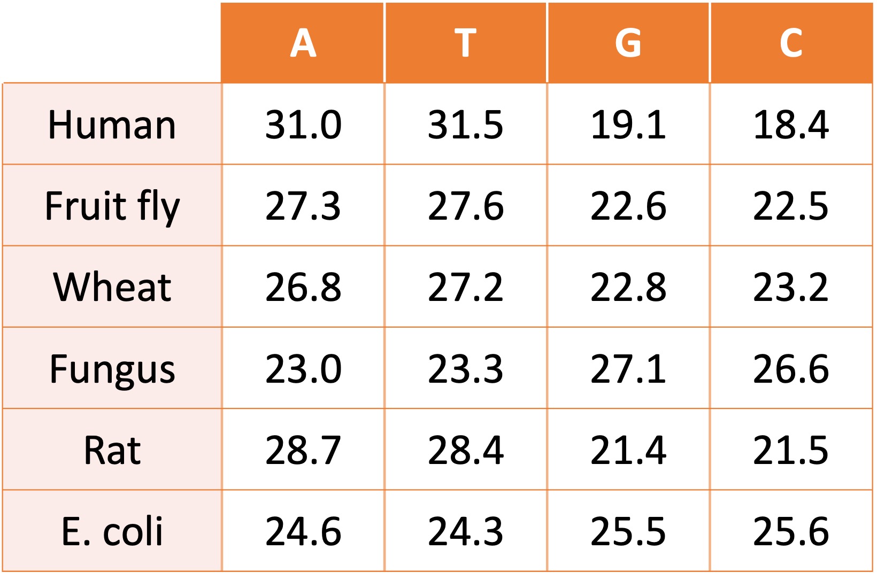Select the C column header
The image size is (877, 588).
click(x=791, y=43)
